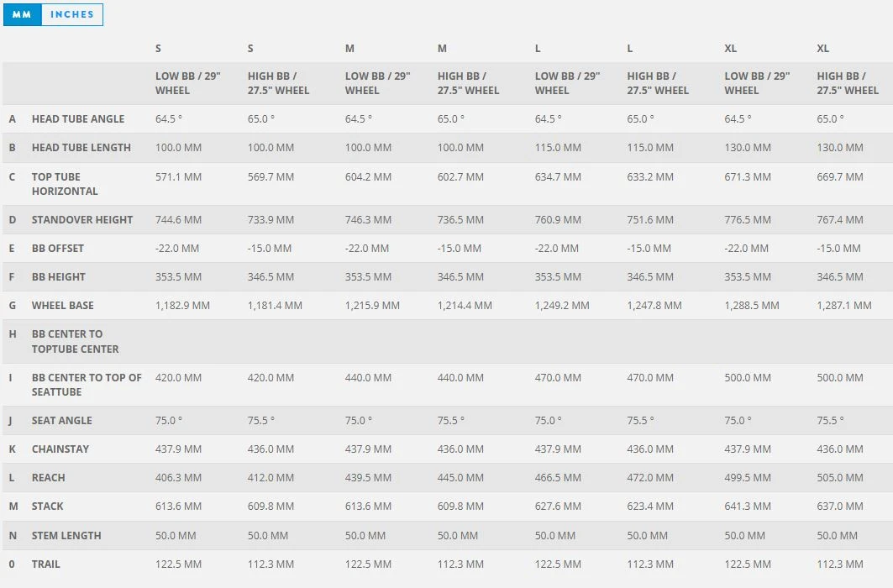Switch units to Inches
The height and width of the screenshot is (588, 893).
pyautogui.click(x=72, y=14)
